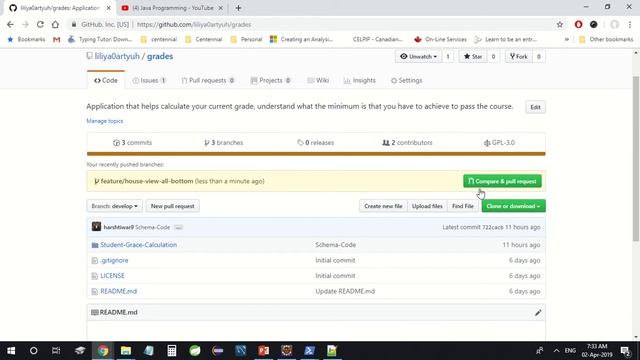Click the Find File button
The width and height of the screenshot is (640, 360).
click(x=463, y=206)
